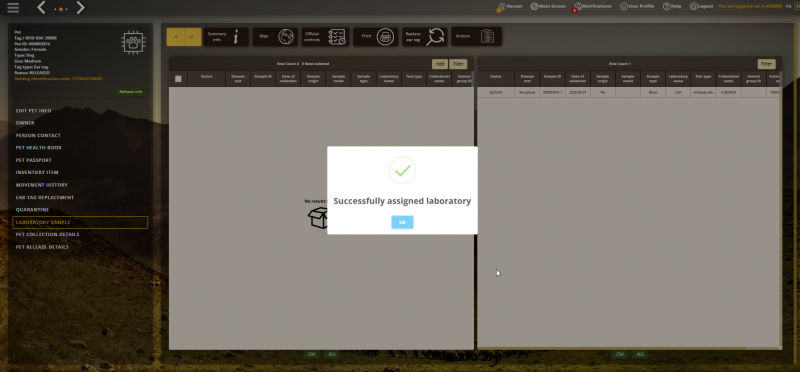The width and height of the screenshot is (800, 372).
Task: Click the empty box No results icon
Action: (x=317, y=218)
